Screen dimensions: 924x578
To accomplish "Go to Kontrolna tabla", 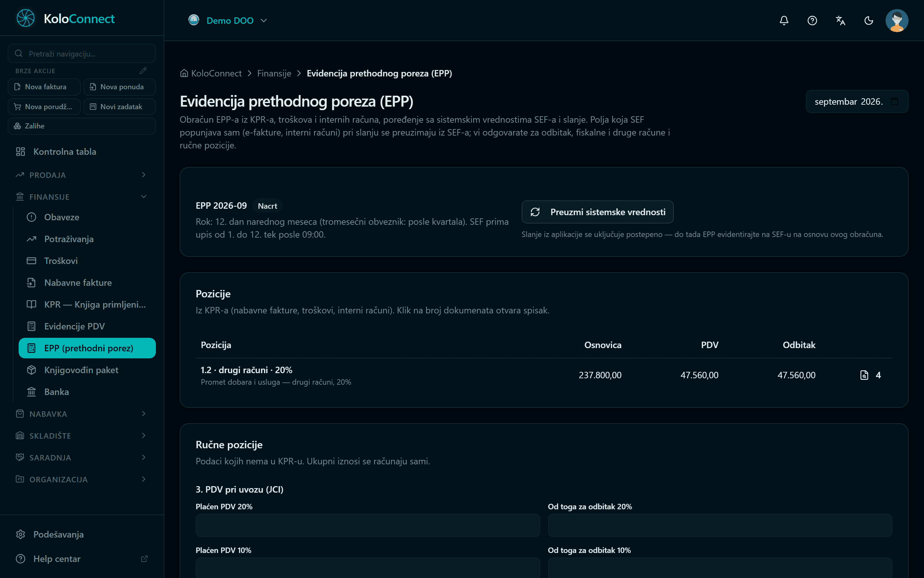I will [x=82, y=152].
